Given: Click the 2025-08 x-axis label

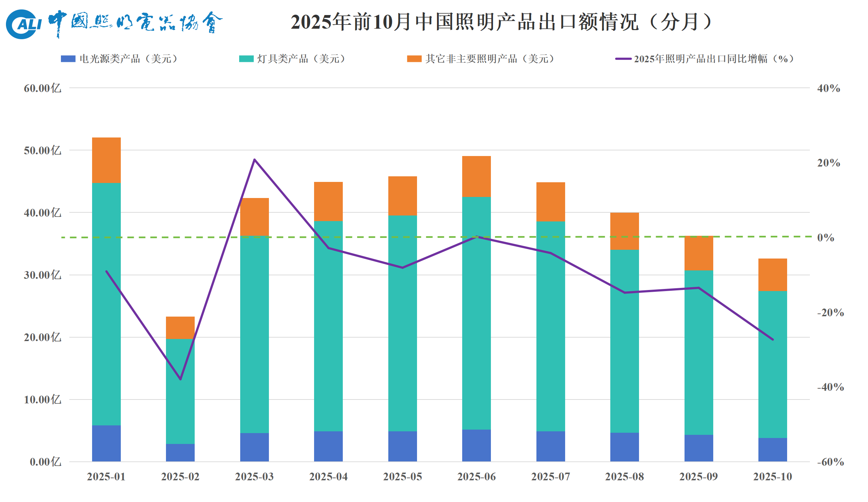Looking at the screenshot, I should (x=624, y=476).
